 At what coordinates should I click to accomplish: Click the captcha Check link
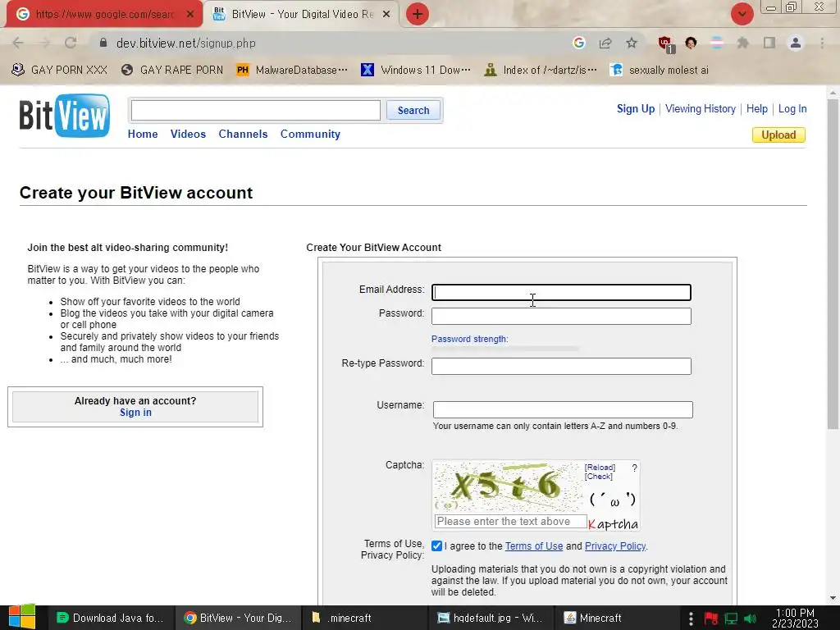coord(598,477)
